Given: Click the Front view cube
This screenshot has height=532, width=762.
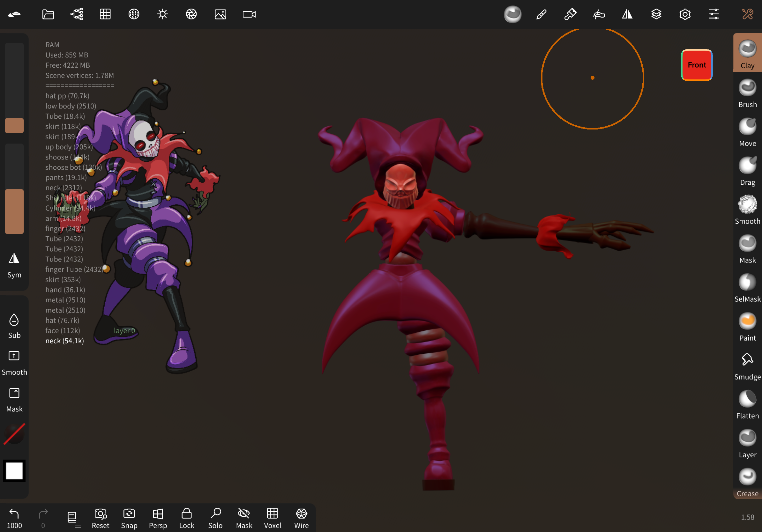Looking at the screenshot, I should click(x=697, y=65).
